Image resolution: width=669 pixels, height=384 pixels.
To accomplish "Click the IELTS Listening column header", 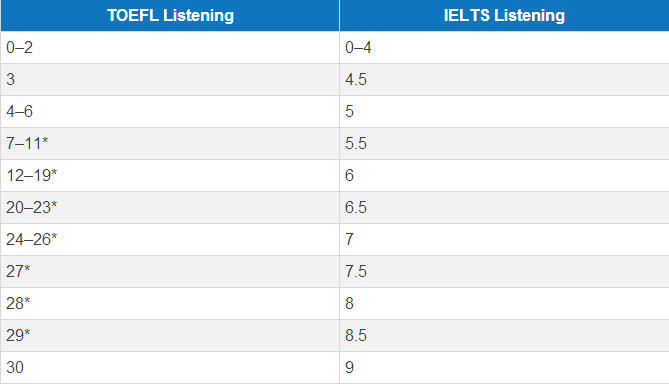I will click(x=504, y=15).
